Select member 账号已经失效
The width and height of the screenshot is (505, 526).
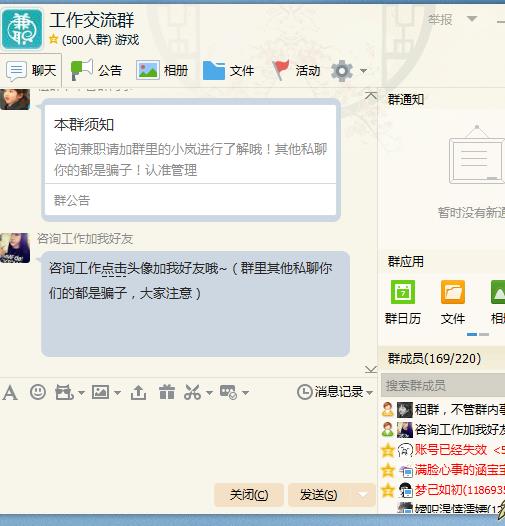click(x=443, y=450)
